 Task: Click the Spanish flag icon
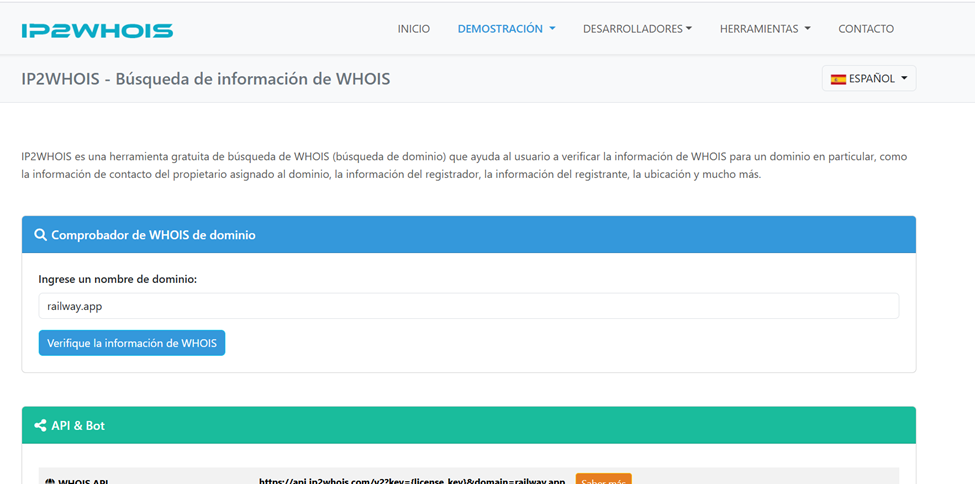point(838,79)
